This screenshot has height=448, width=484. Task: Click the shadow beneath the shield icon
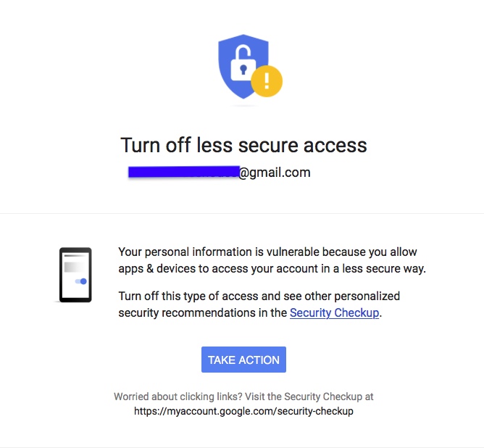pyautogui.click(x=244, y=104)
